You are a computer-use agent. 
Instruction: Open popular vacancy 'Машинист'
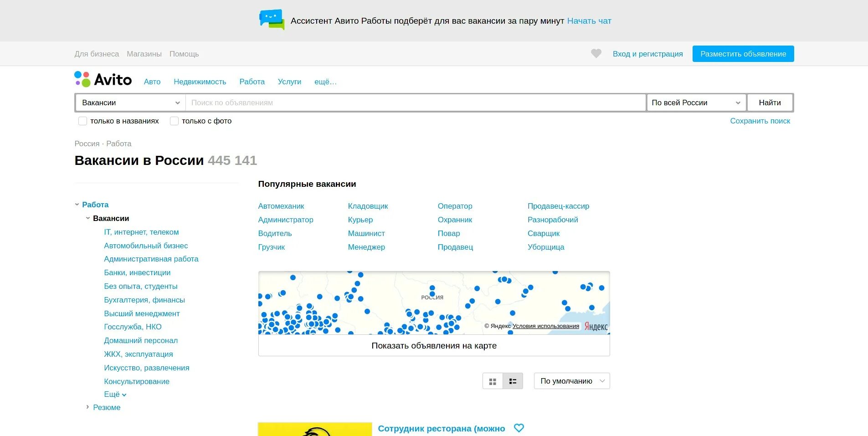tap(366, 234)
